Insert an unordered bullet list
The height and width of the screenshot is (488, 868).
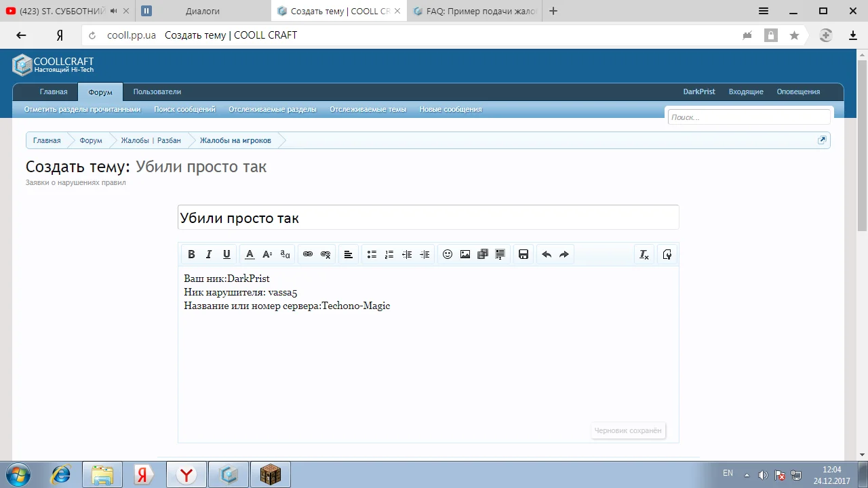[372, 254]
